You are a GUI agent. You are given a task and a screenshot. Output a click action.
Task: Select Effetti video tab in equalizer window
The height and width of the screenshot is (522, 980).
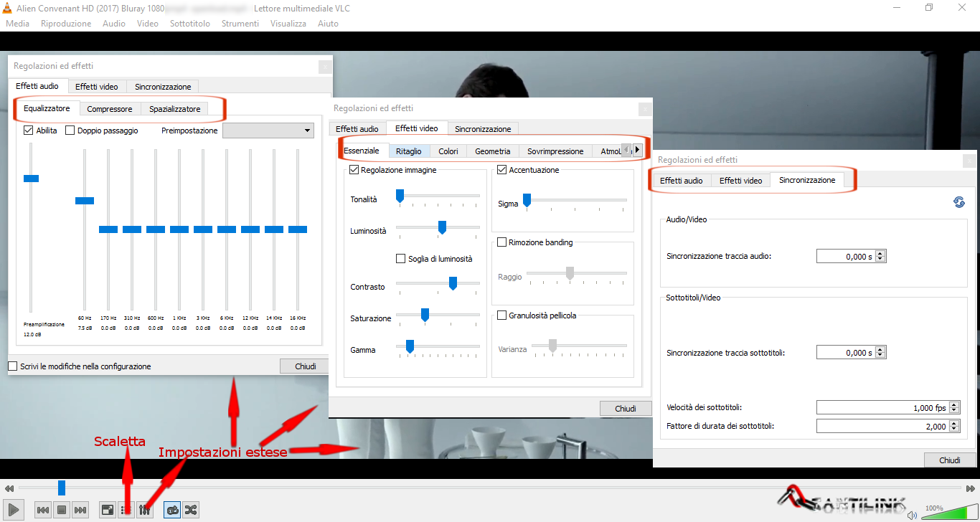click(x=97, y=87)
